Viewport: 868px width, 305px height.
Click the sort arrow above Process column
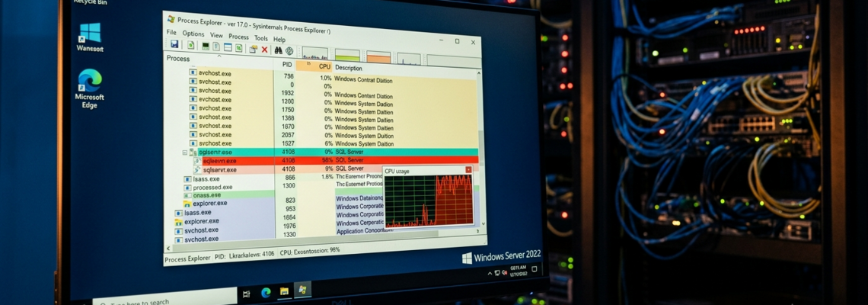[x=219, y=56]
